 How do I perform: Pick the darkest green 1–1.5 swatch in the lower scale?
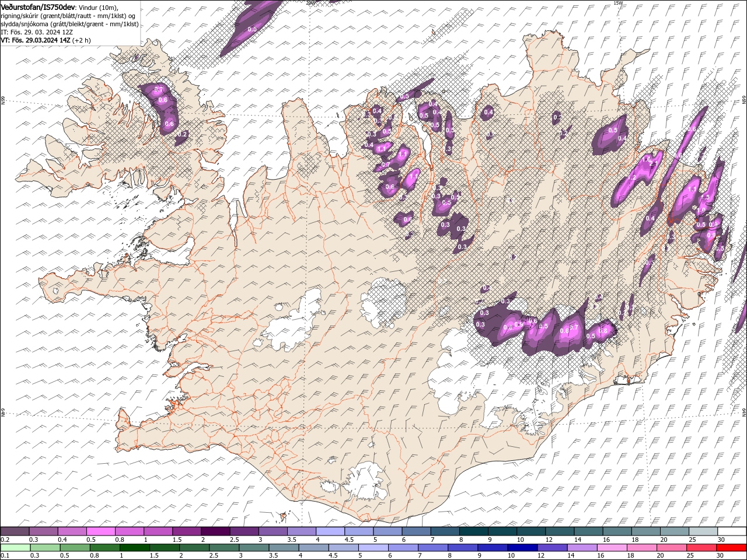pos(135,548)
